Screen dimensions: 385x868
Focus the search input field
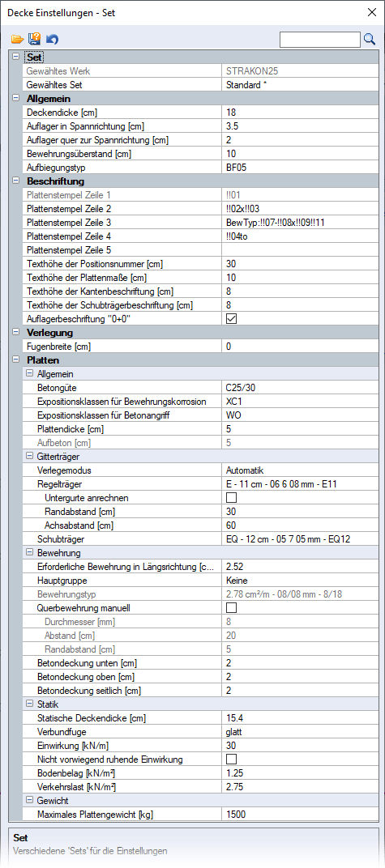[320, 40]
